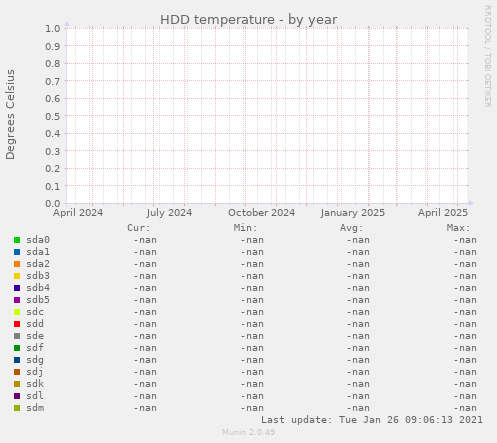Click the 'Avg:' column header
This screenshot has width=497, height=443.
coord(351,228)
